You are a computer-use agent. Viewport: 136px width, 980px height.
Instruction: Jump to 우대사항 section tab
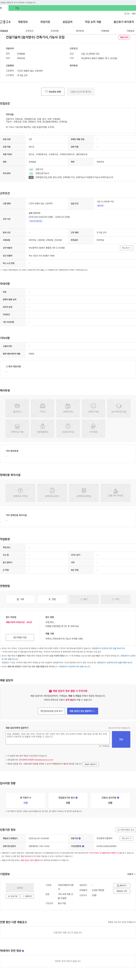(x=55, y=31)
